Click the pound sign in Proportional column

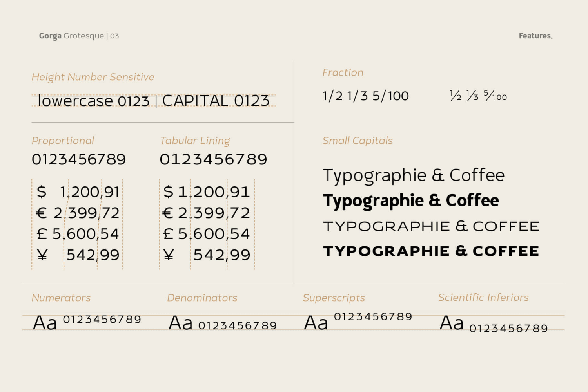coord(42,234)
